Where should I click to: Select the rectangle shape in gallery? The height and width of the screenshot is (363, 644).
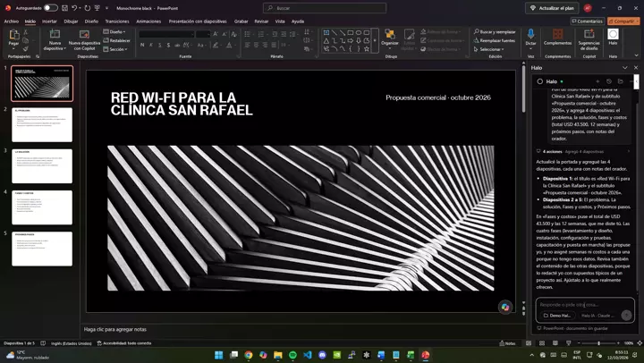pos(351,32)
